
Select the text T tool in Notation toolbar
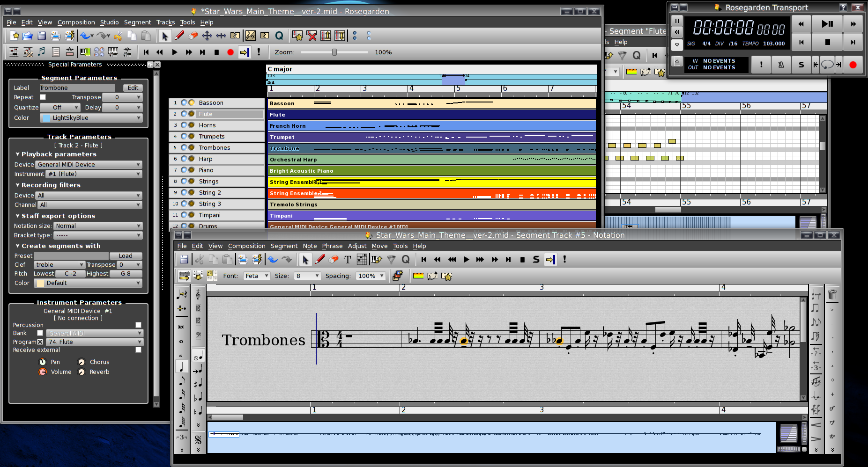coord(348,260)
